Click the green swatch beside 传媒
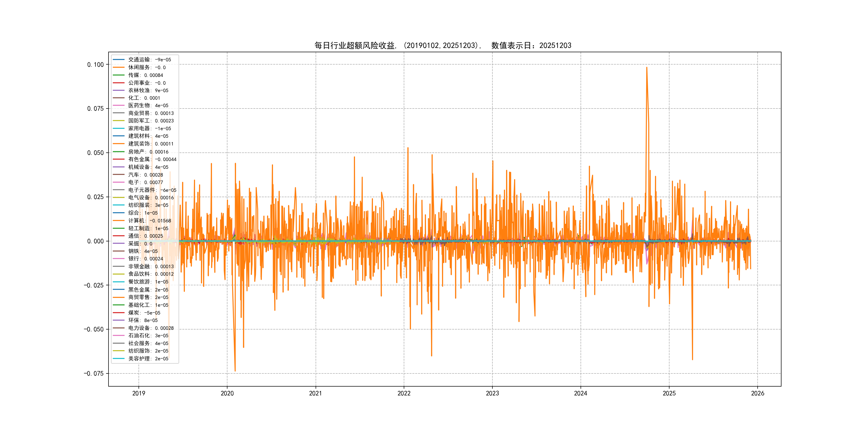868x434 pixels. point(119,75)
